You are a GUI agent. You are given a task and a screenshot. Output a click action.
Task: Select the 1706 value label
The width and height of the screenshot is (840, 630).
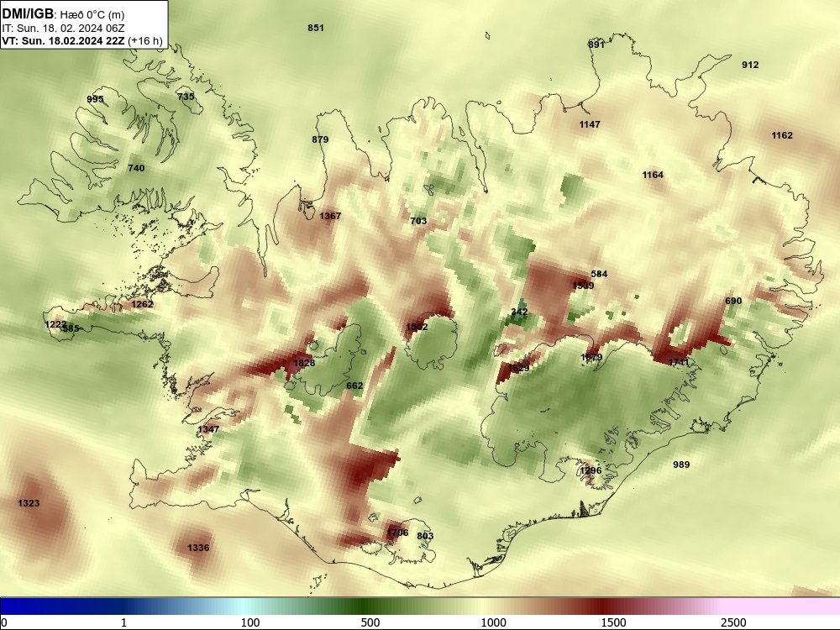397,533
